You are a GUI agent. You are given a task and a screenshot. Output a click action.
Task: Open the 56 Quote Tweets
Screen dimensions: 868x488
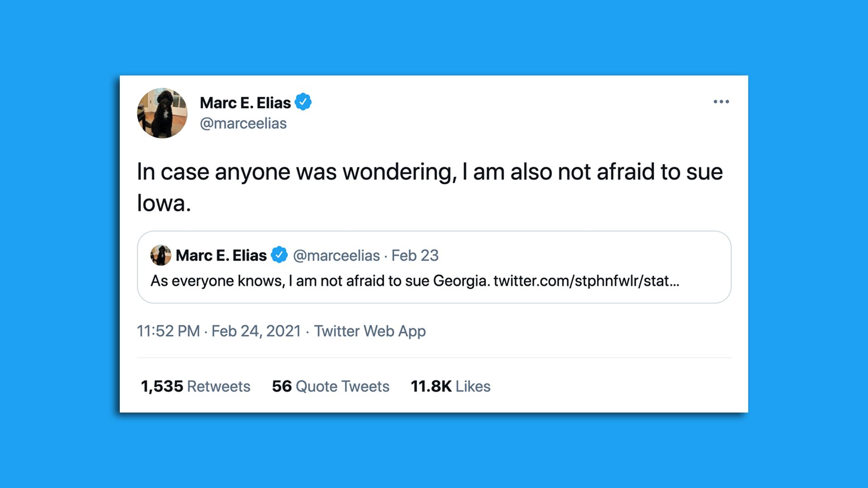click(330, 386)
